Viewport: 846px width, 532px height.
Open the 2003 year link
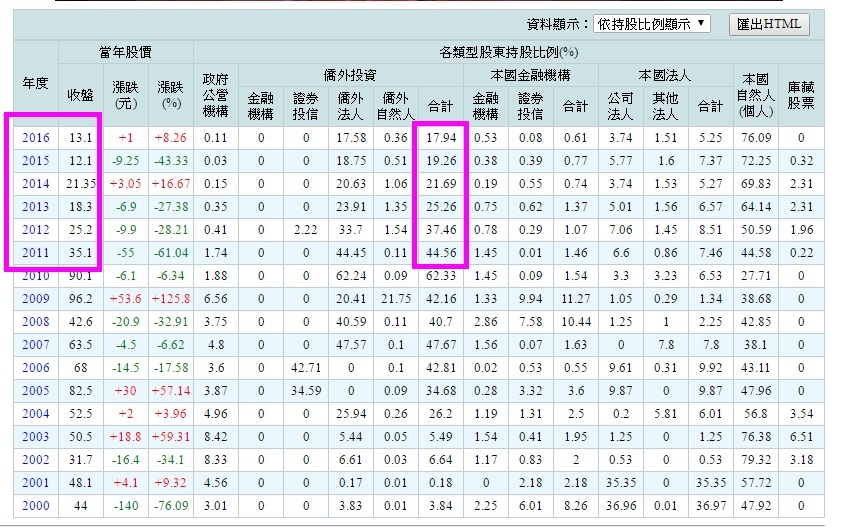coord(36,436)
